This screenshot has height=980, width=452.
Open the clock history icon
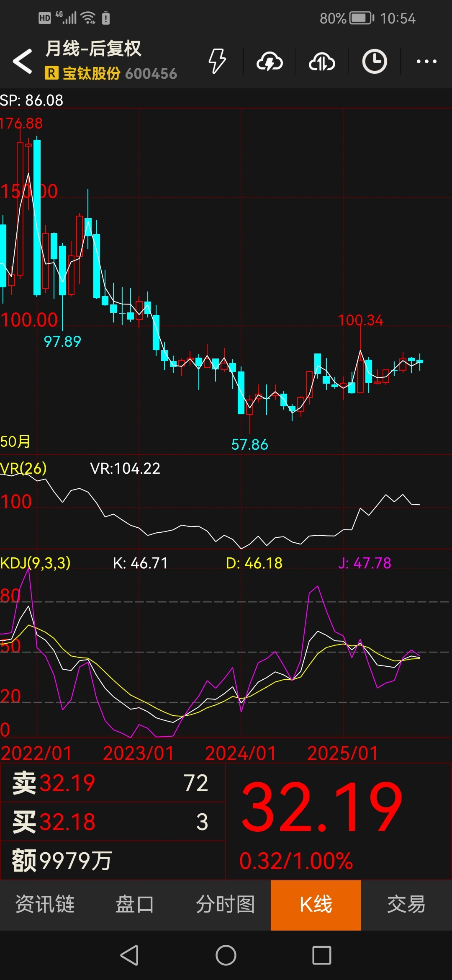pos(374,62)
